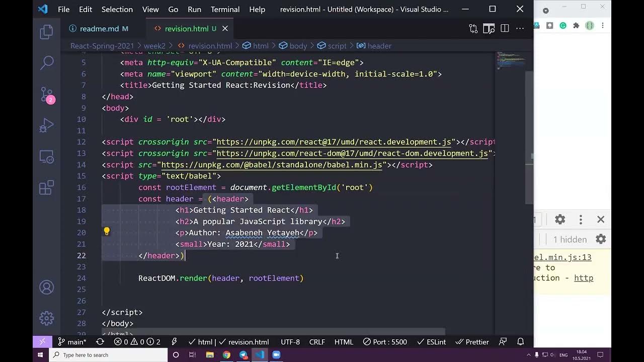Open console settings gear beside 1 hidden
This screenshot has height=362, width=644.
(601, 239)
